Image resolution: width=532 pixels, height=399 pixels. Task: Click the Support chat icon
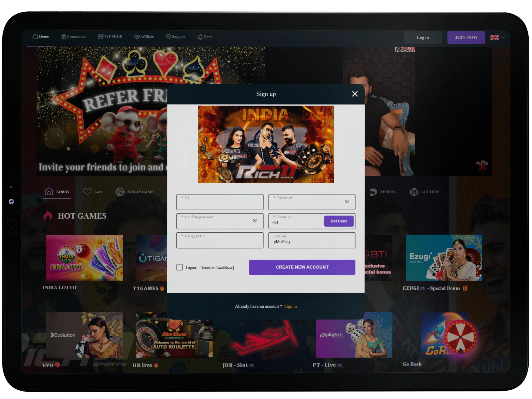tap(168, 37)
